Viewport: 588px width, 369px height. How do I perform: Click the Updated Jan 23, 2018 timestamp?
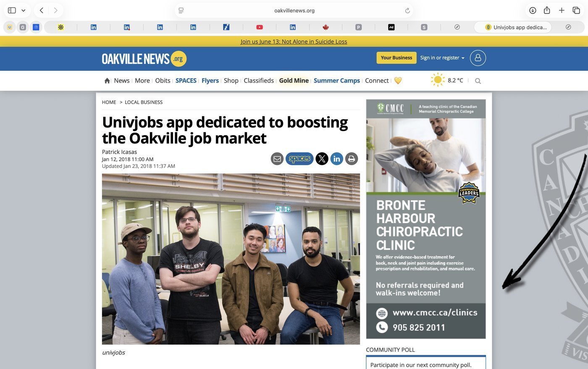pyautogui.click(x=139, y=166)
